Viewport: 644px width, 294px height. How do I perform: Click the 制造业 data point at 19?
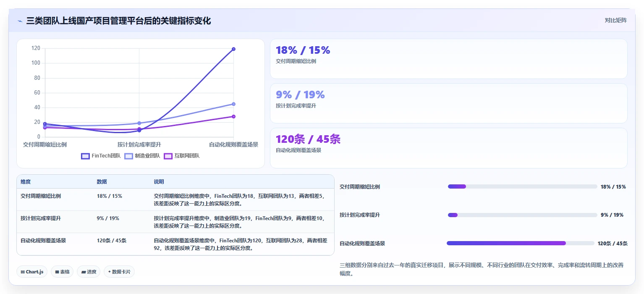click(139, 123)
